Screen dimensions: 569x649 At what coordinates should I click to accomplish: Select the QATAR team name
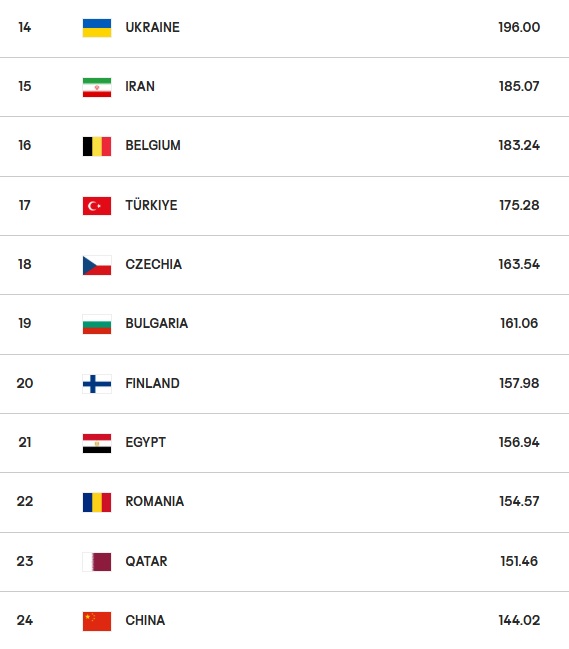(146, 561)
